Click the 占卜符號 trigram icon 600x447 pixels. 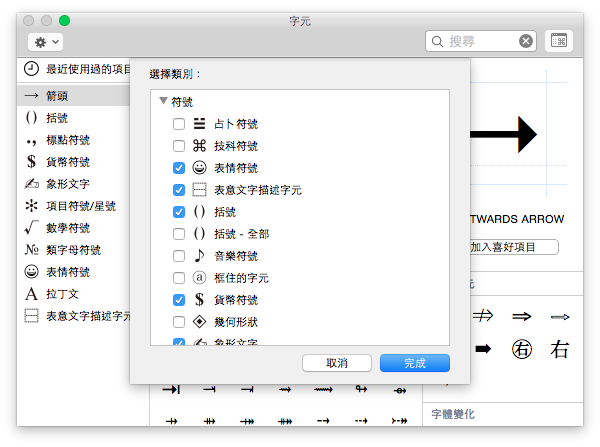click(199, 124)
